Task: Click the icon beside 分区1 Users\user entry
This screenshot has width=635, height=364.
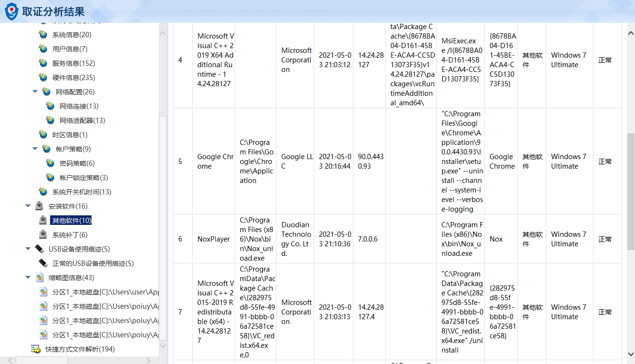Action: coord(43,292)
